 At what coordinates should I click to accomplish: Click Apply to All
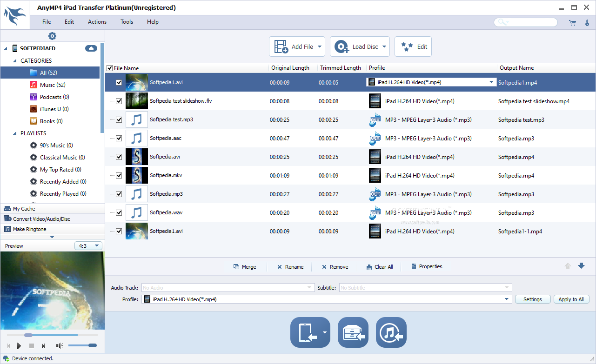571,299
